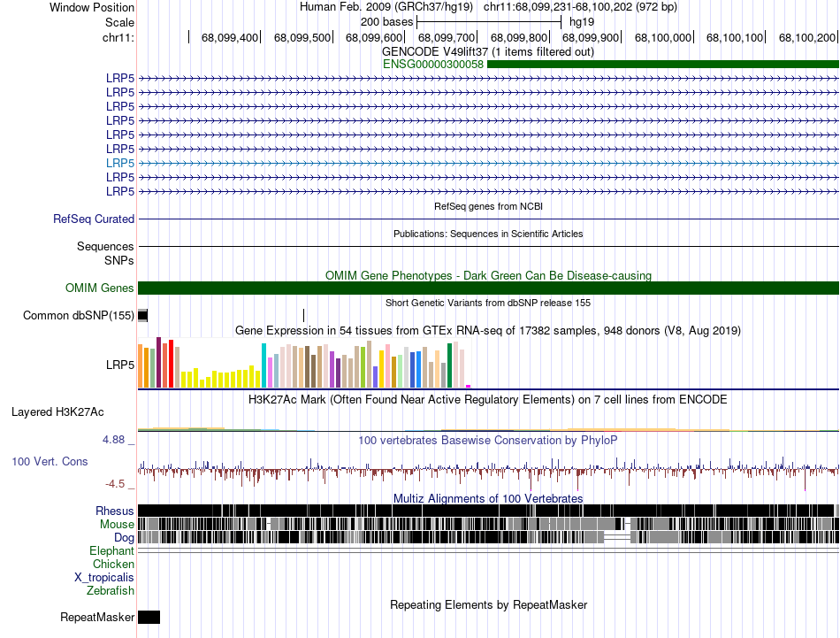Click the OMIM Genes label

click(100, 288)
